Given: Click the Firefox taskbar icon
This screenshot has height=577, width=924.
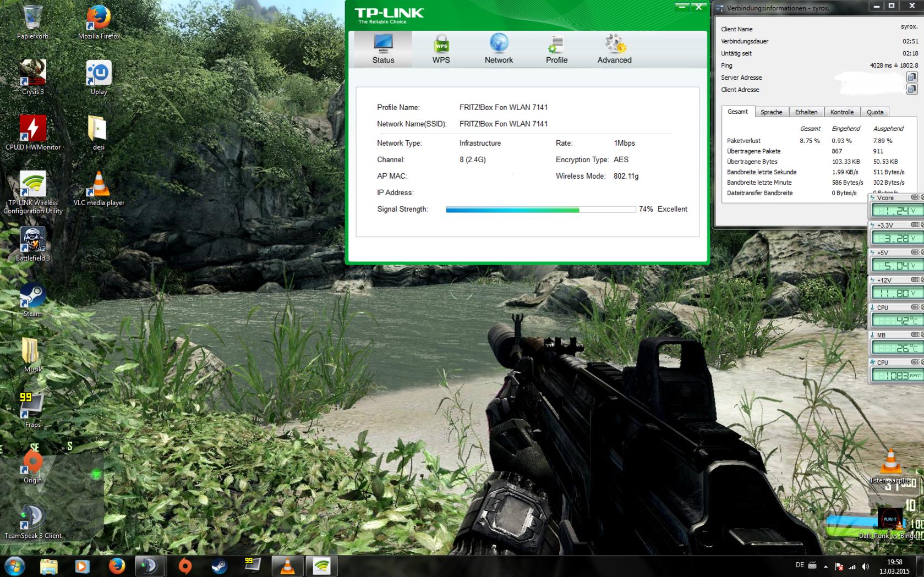Looking at the screenshot, I should (116, 566).
